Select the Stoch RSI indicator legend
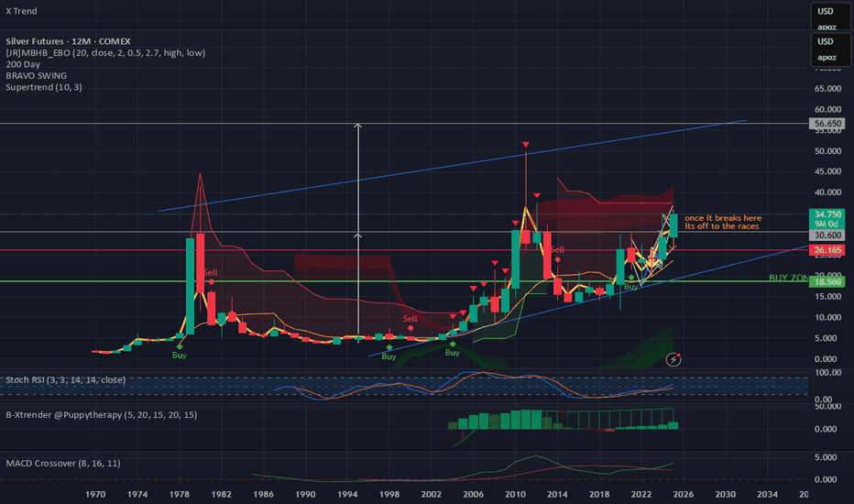The width and height of the screenshot is (854, 504). pos(65,379)
